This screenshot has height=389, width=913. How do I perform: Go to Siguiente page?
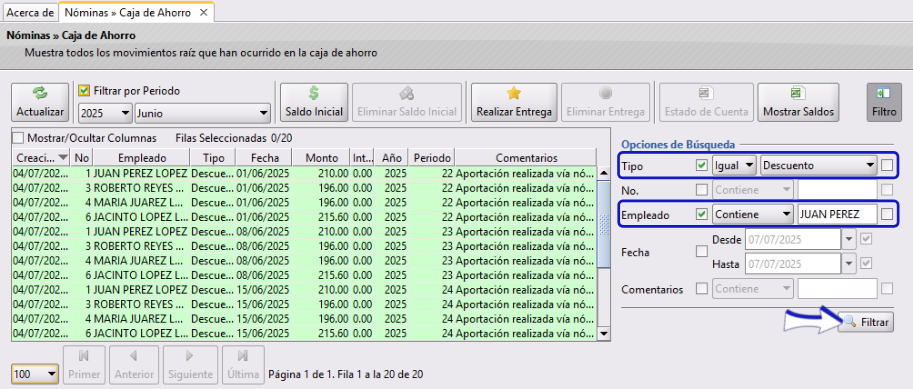(x=190, y=365)
